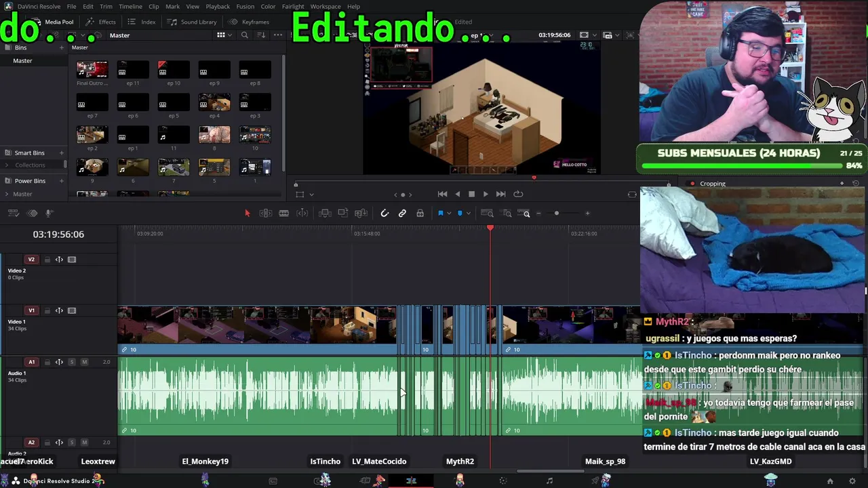Play timeline in reverse
This screenshot has height=488, width=868.
458,194
